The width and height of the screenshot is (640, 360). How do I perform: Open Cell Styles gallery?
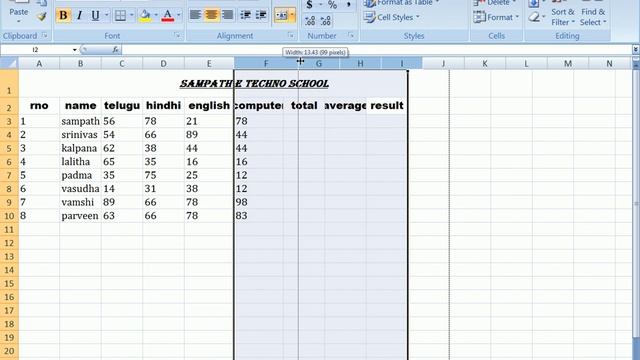[392, 18]
